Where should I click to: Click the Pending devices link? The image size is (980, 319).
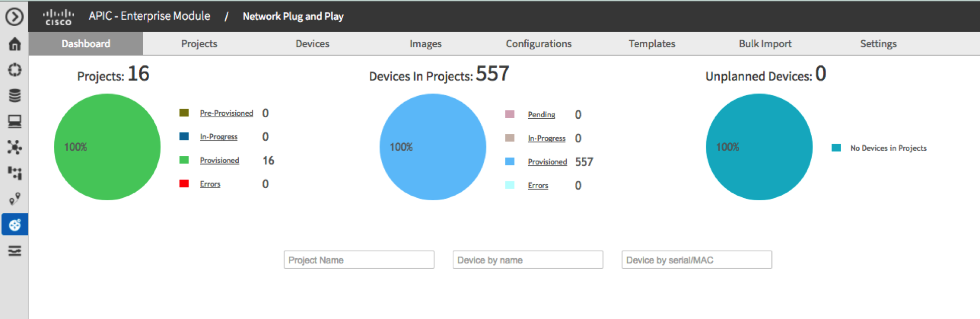(541, 115)
